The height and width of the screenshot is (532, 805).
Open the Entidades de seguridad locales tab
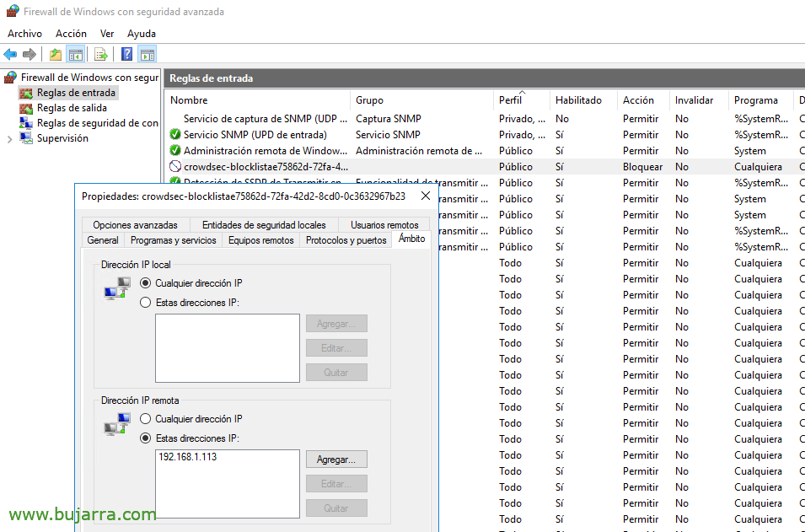pos(264,225)
